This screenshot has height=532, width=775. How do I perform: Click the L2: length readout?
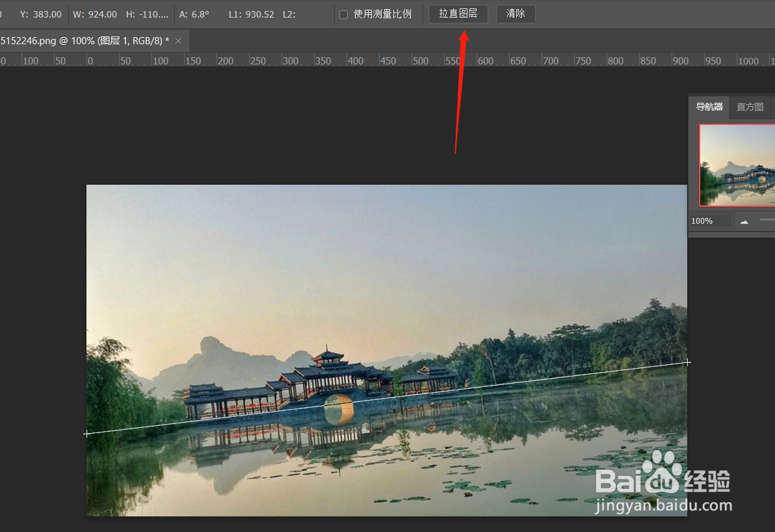pos(289,14)
